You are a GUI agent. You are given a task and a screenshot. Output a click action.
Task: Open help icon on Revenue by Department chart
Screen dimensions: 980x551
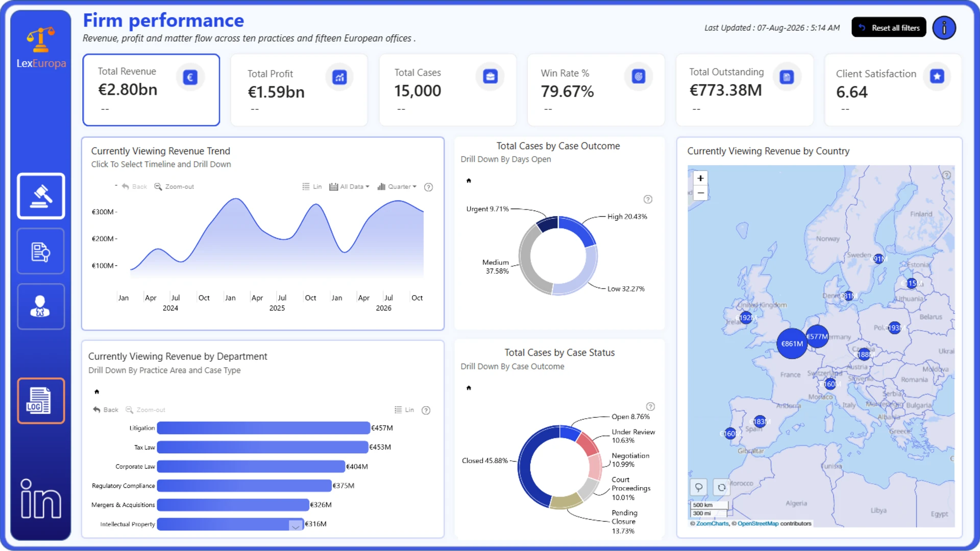click(426, 410)
